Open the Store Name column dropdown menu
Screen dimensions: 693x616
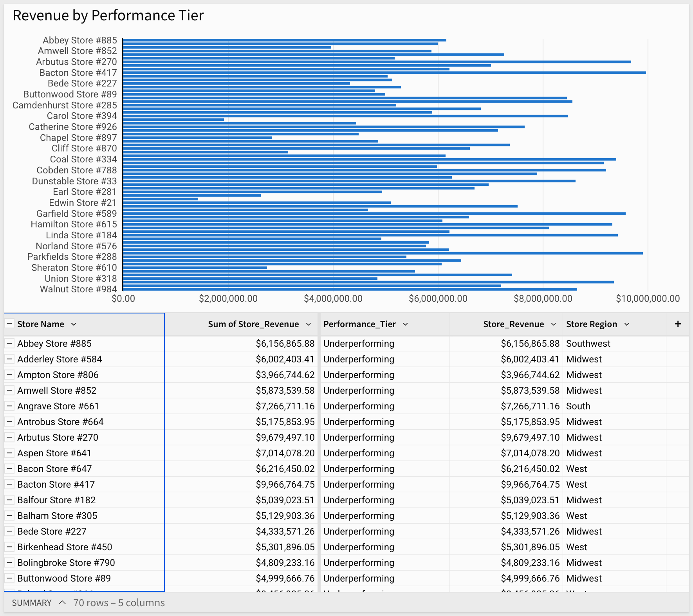74,324
